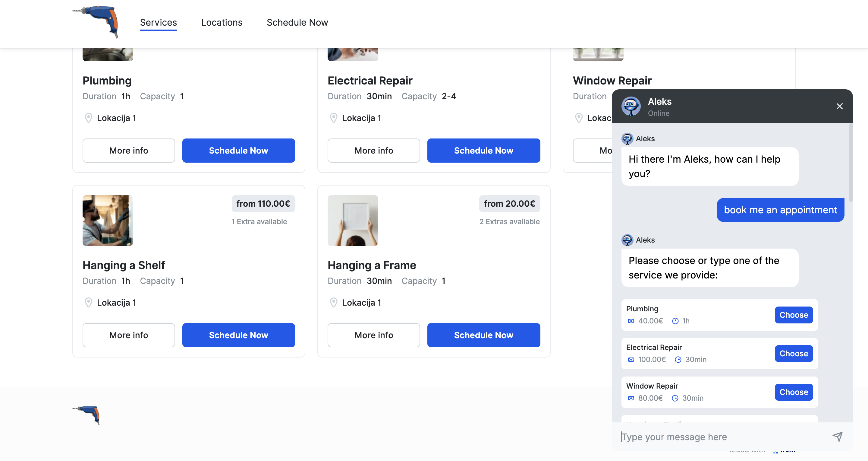Click Schedule Now navigation link top-right

pos(297,22)
